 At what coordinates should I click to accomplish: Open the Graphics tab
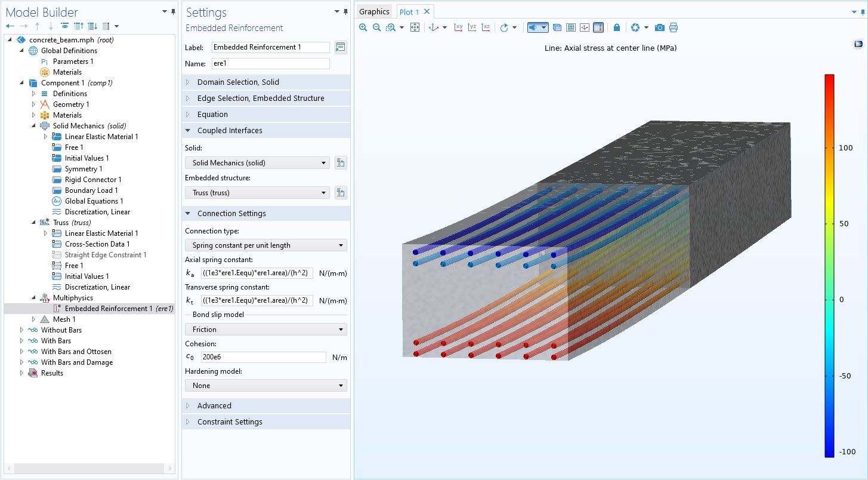click(x=374, y=11)
